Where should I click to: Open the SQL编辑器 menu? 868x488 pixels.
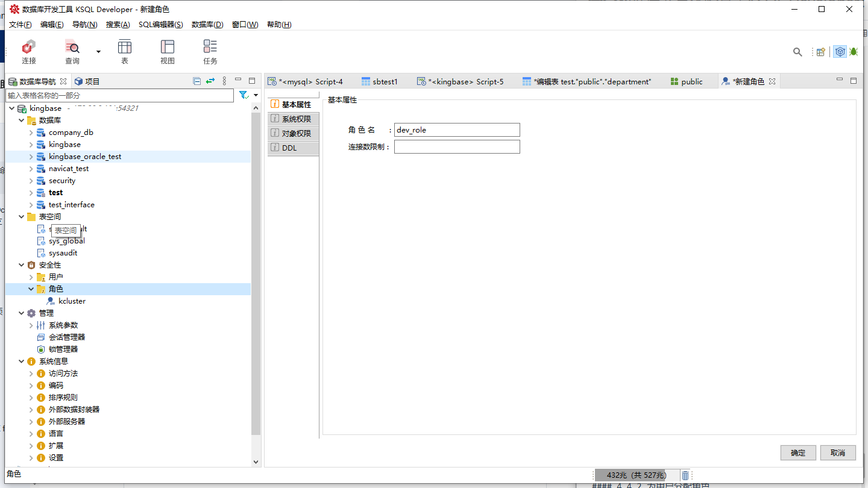tap(160, 25)
